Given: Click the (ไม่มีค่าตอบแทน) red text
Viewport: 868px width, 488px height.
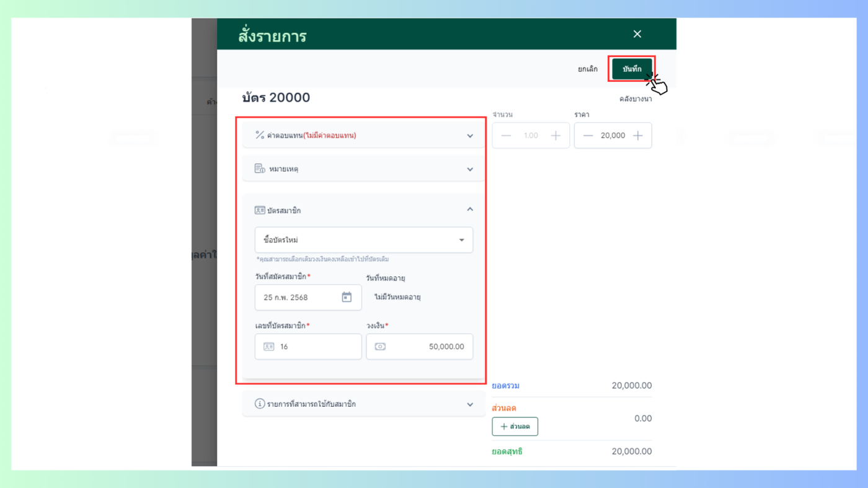Looking at the screenshot, I should tap(329, 135).
